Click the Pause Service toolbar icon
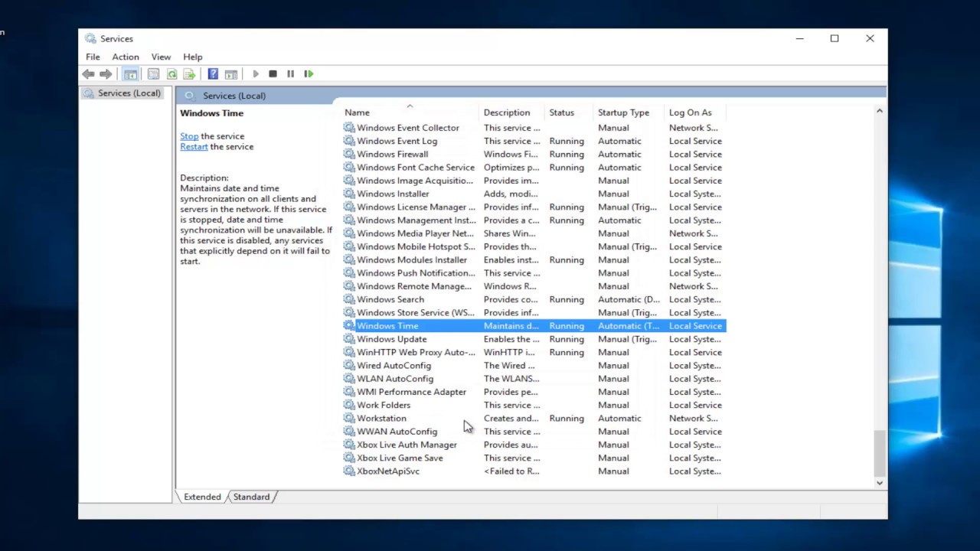 (x=290, y=74)
